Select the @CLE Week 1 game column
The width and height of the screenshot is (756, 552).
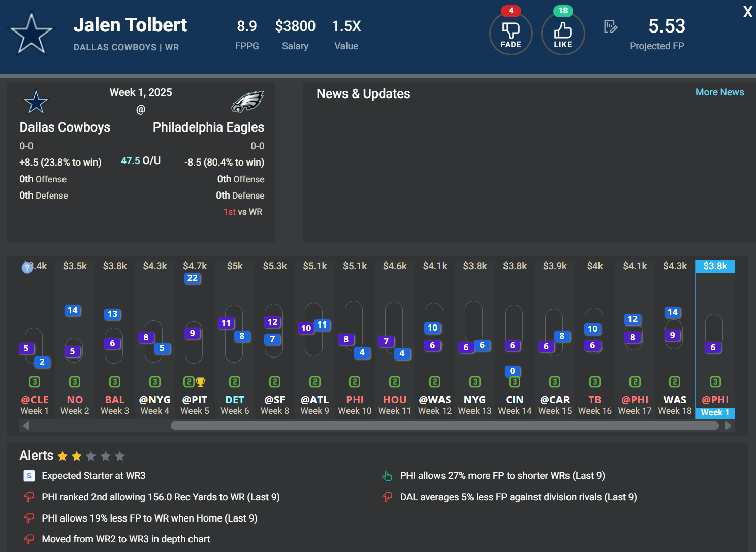(35, 339)
